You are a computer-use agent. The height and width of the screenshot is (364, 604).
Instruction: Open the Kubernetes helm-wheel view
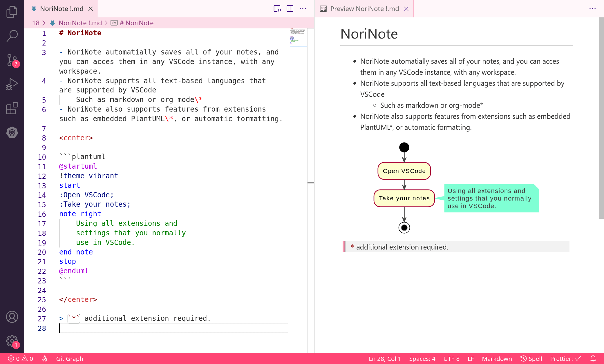(x=12, y=132)
